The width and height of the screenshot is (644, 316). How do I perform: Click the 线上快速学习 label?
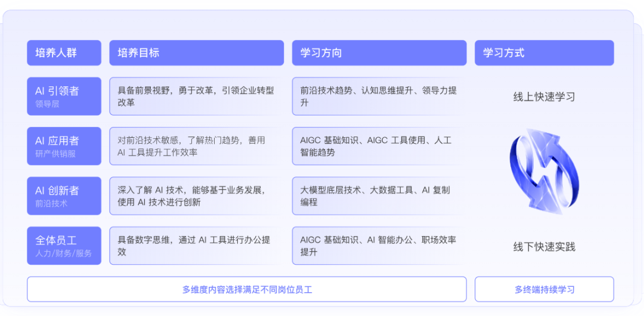(x=544, y=97)
